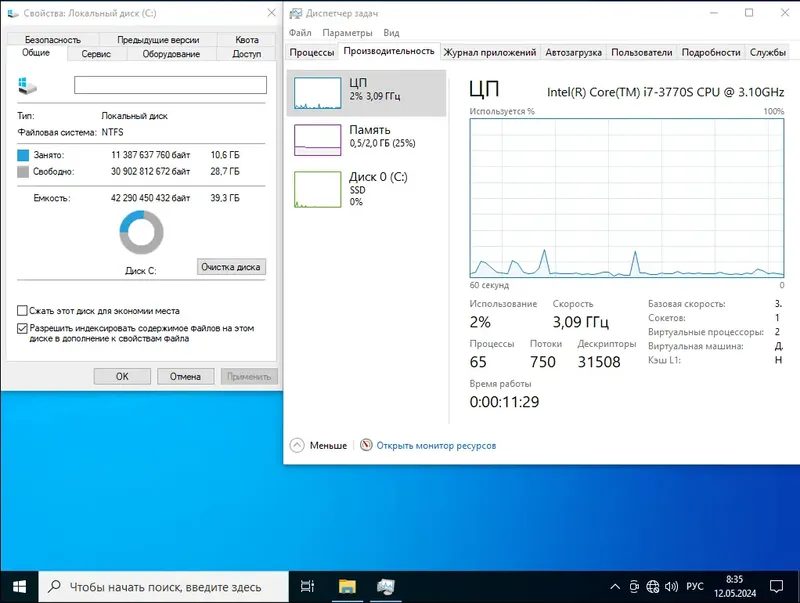Open the Открыть монитор ресурсов link

pyautogui.click(x=436, y=445)
